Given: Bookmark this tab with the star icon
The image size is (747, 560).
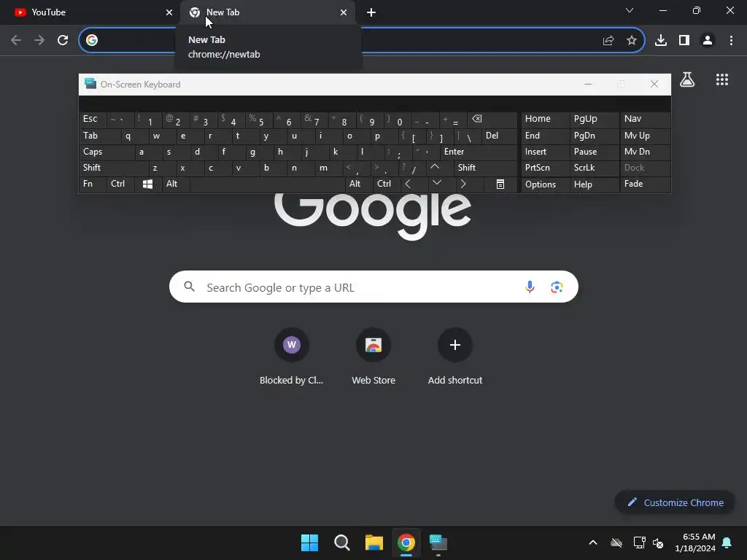Looking at the screenshot, I should coord(631,41).
